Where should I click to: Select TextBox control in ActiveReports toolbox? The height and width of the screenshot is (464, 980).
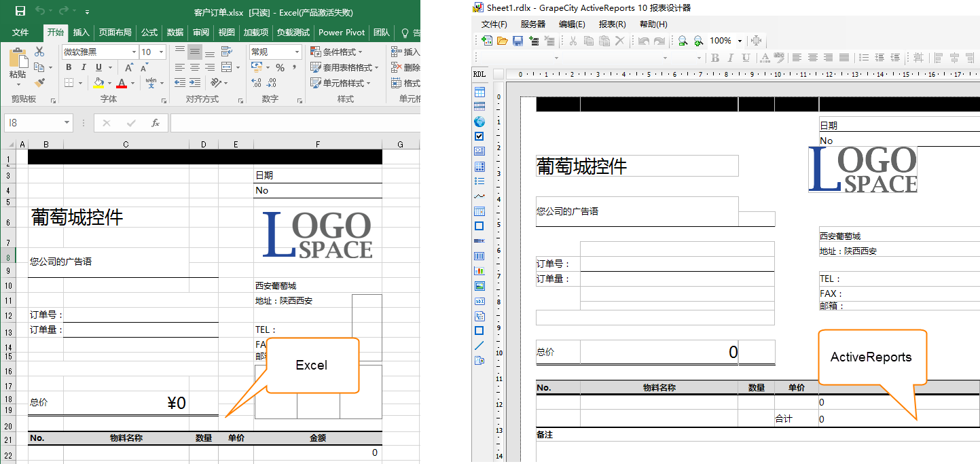pos(479,301)
